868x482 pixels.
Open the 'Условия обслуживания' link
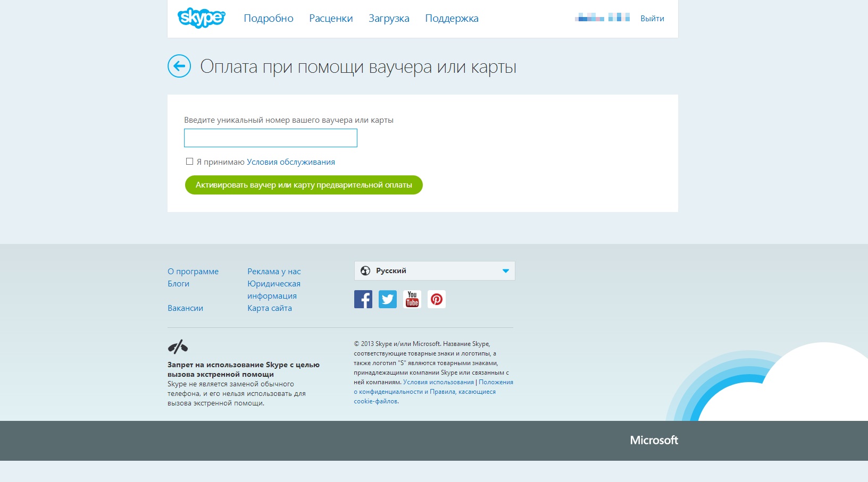point(290,162)
